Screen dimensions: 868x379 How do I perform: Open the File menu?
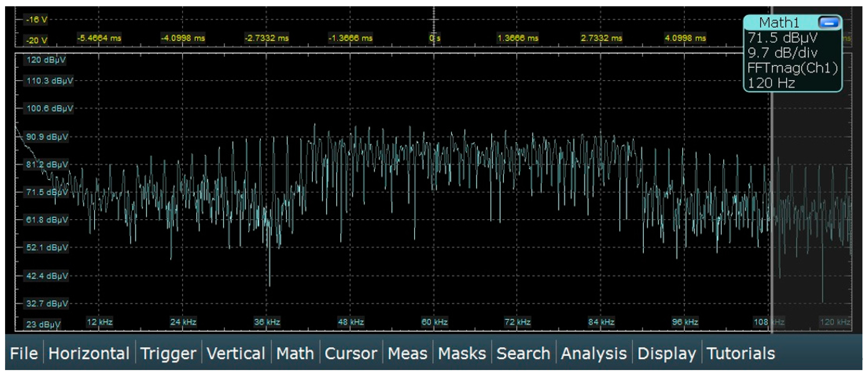click(23, 353)
